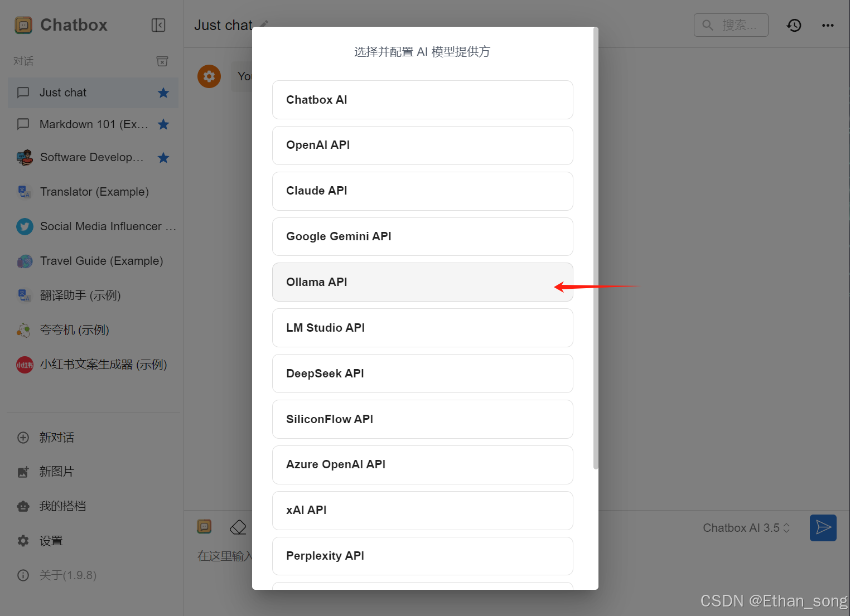
Task: Toggle the star on Just chat
Action: tap(163, 93)
